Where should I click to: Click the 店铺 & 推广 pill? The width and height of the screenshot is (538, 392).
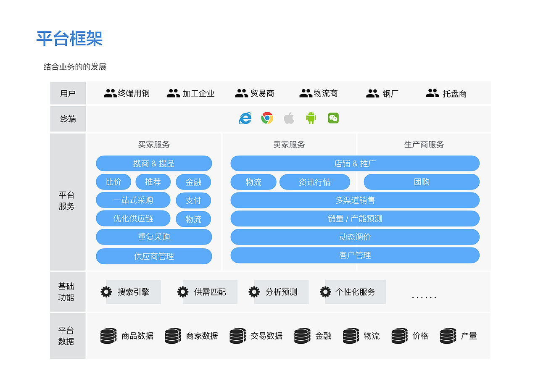point(355,163)
